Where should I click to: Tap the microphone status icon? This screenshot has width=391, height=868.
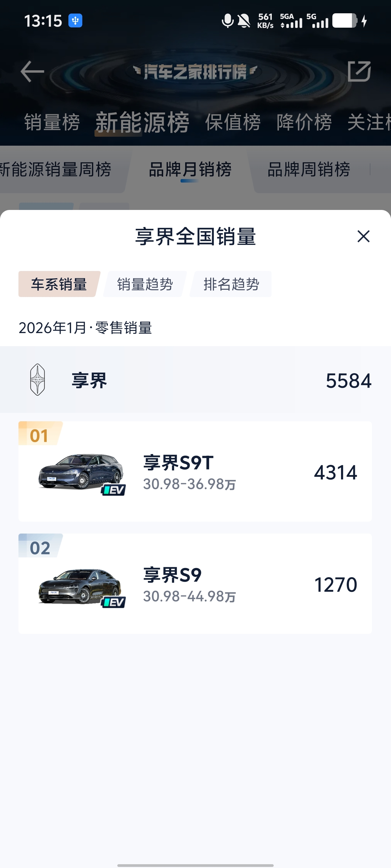point(228,21)
